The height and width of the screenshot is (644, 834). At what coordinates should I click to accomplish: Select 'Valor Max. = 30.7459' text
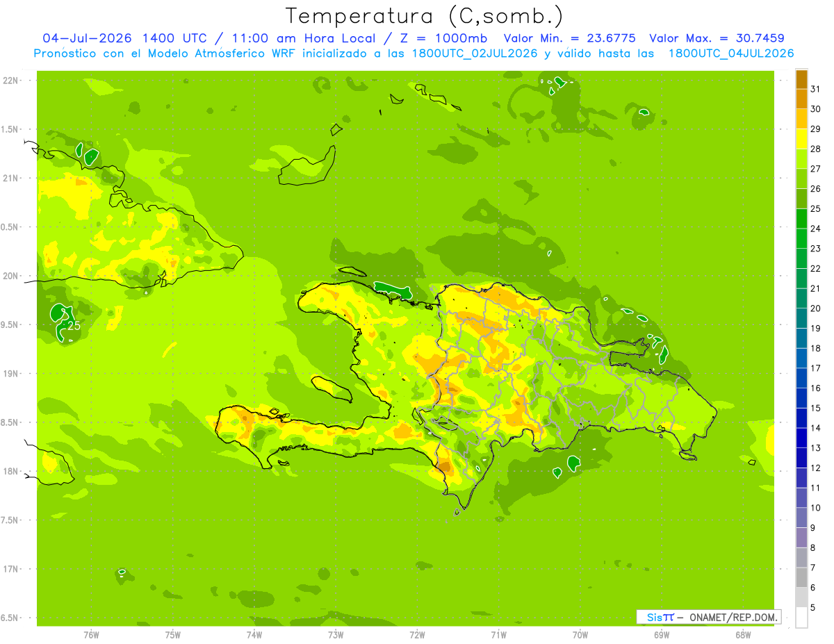pyautogui.click(x=717, y=38)
